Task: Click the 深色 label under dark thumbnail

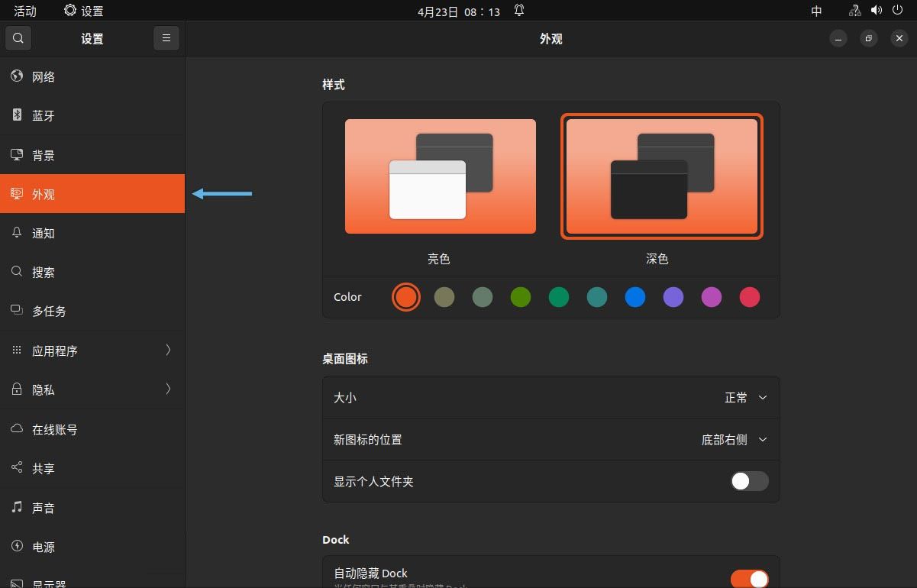Action: pyautogui.click(x=657, y=259)
